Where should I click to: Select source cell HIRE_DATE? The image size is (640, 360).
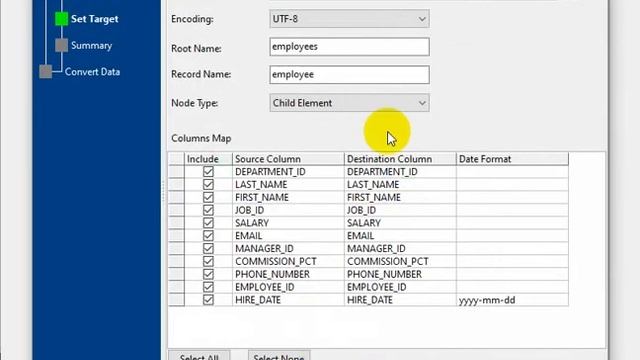pos(288,300)
